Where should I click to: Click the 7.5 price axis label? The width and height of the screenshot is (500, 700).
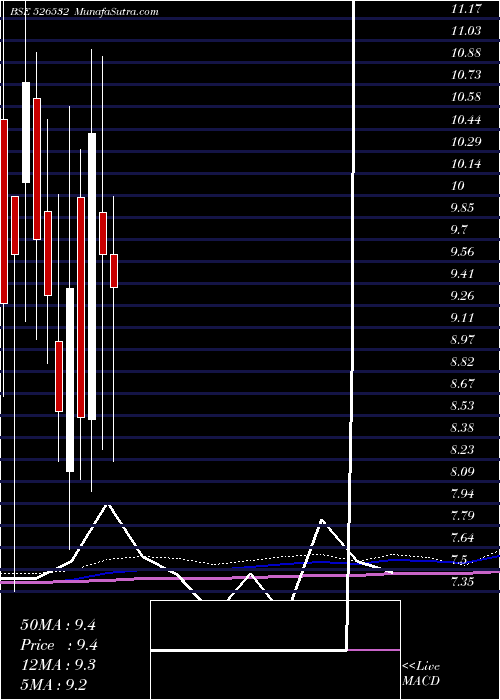click(459, 560)
